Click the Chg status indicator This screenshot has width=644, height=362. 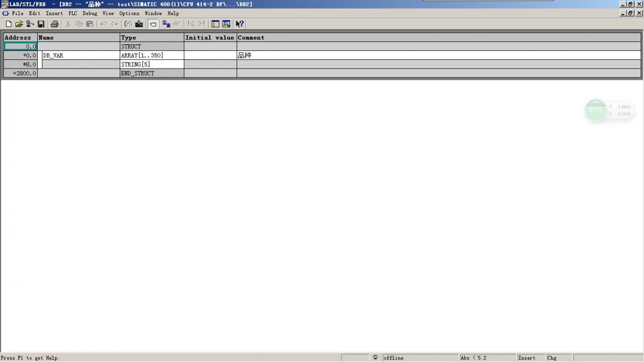[x=559, y=358]
